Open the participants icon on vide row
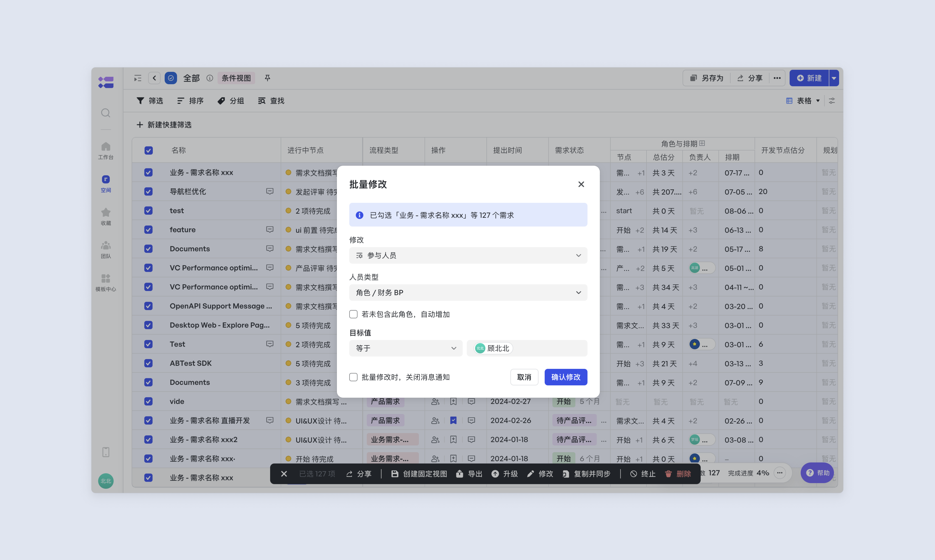 pyautogui.click(x=435, y=402)
